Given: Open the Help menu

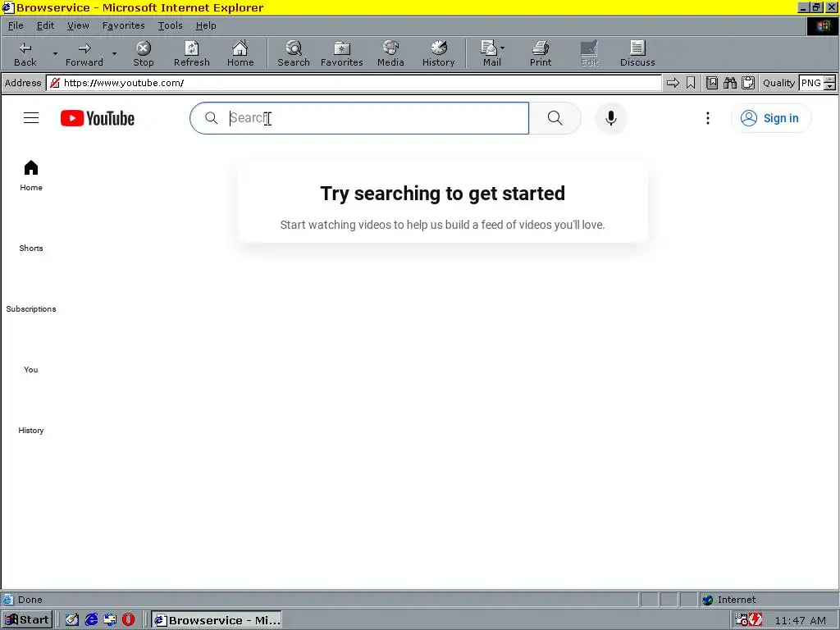Looking at the screenshot, I should 206,25.
